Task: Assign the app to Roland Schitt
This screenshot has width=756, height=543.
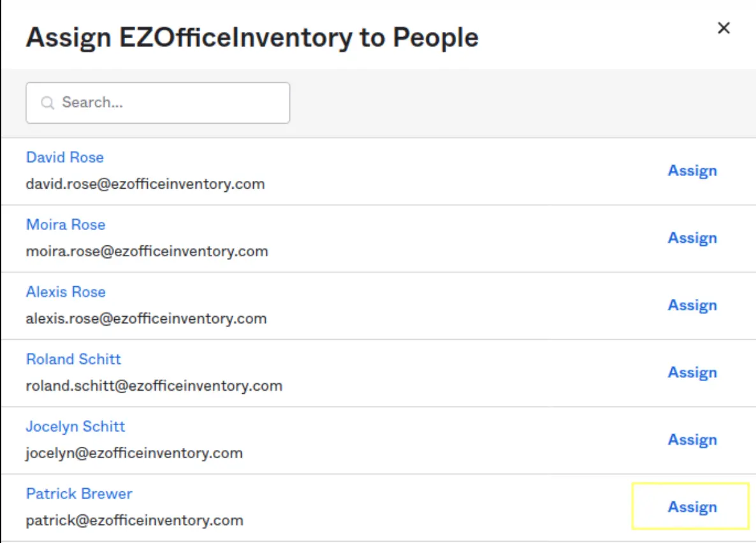Action: coord(692,373)
